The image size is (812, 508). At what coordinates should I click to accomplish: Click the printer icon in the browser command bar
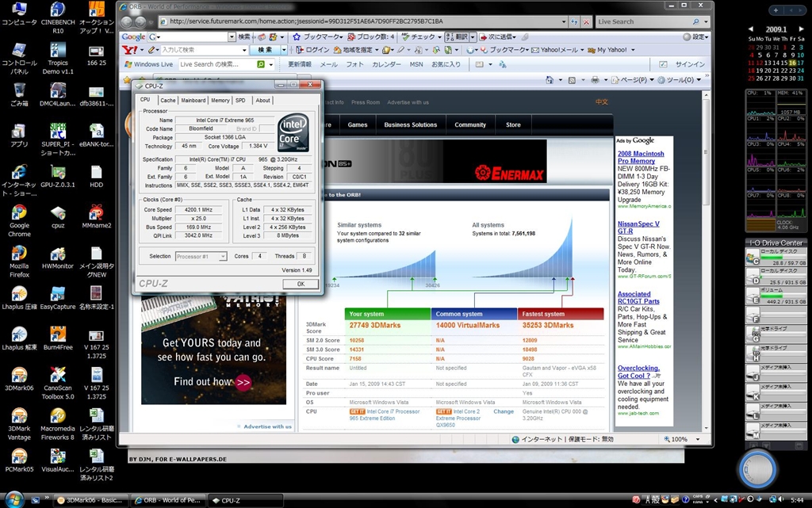click(x=595, y=80)
